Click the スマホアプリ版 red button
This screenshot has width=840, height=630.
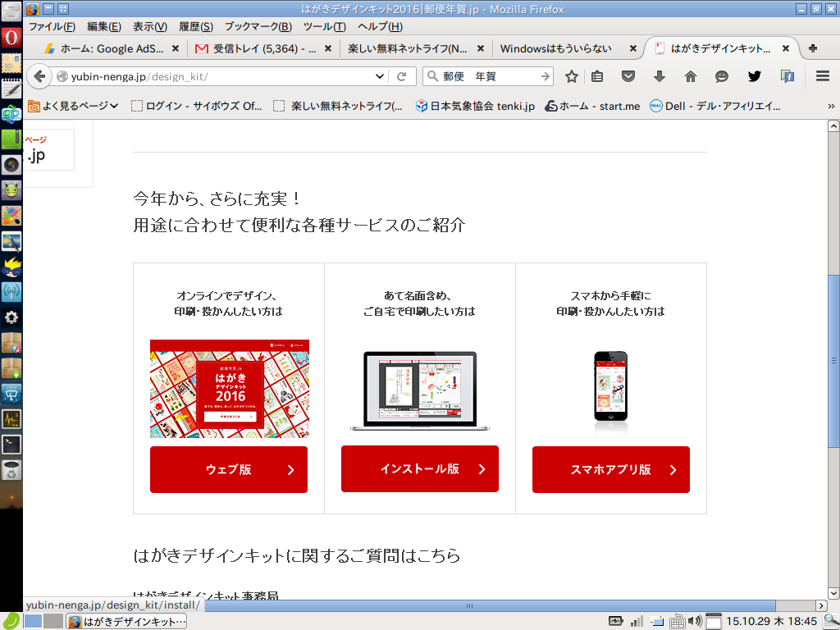tap(610, 469)
